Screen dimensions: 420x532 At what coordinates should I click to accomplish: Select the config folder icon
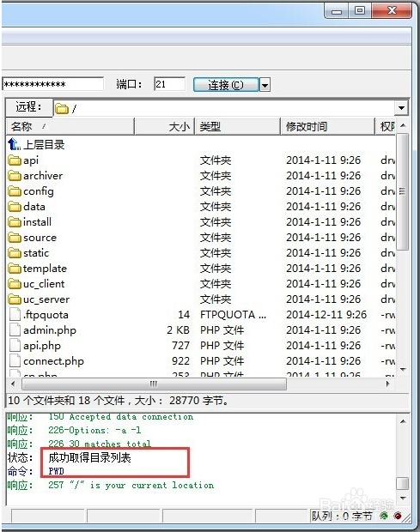pos(15,191)
